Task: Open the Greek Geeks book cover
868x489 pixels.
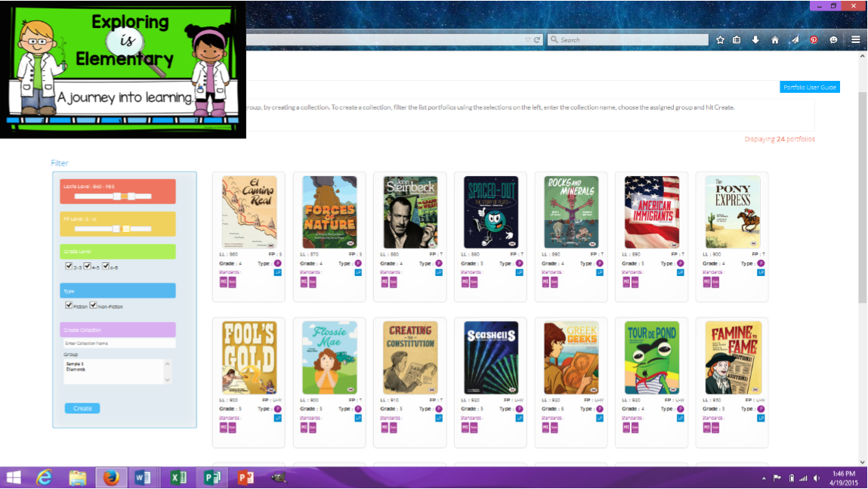Action: (x=571, y=357)
